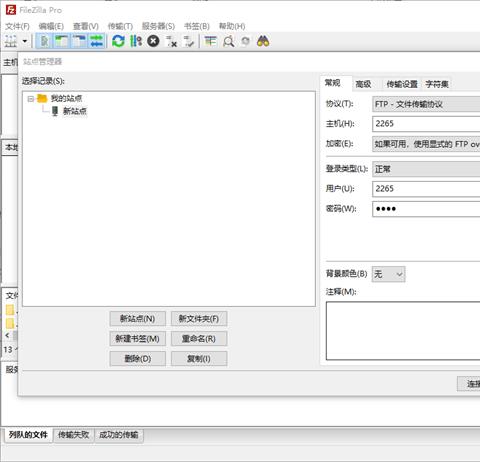Click the green refresh icon
The width and height of the screenshot is (480, 462).
point(118,41)
